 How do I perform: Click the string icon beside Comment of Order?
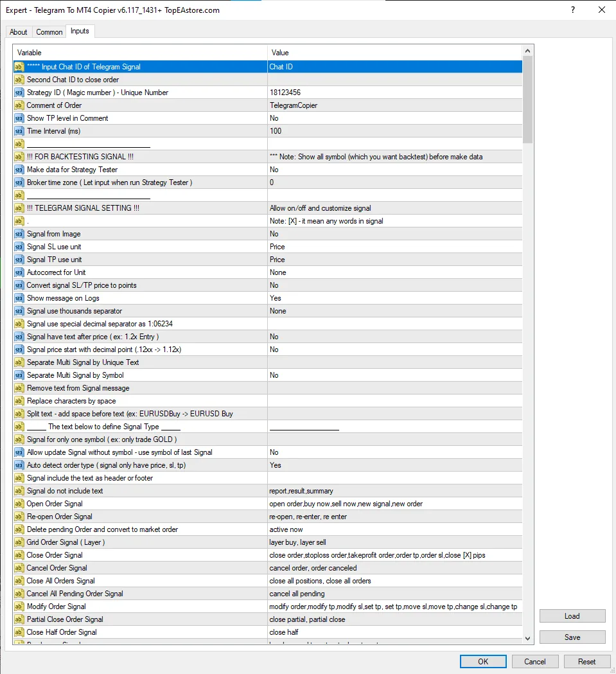(19, 105)
